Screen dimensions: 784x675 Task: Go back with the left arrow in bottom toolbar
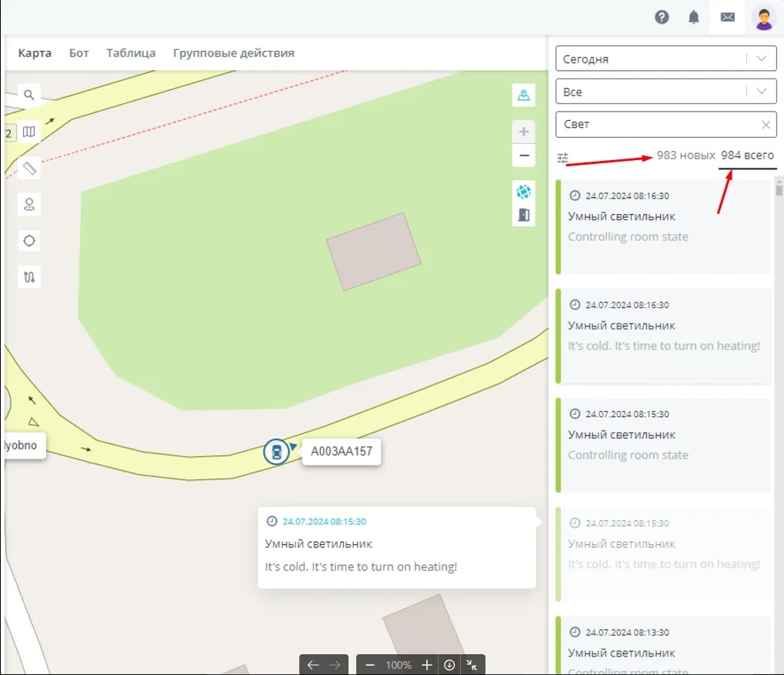pyautogui.click(x=313, y=664)
